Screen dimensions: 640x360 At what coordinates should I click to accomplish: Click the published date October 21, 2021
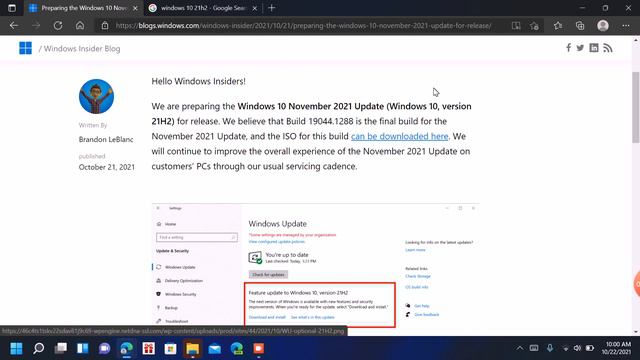(x=107, y=167)
